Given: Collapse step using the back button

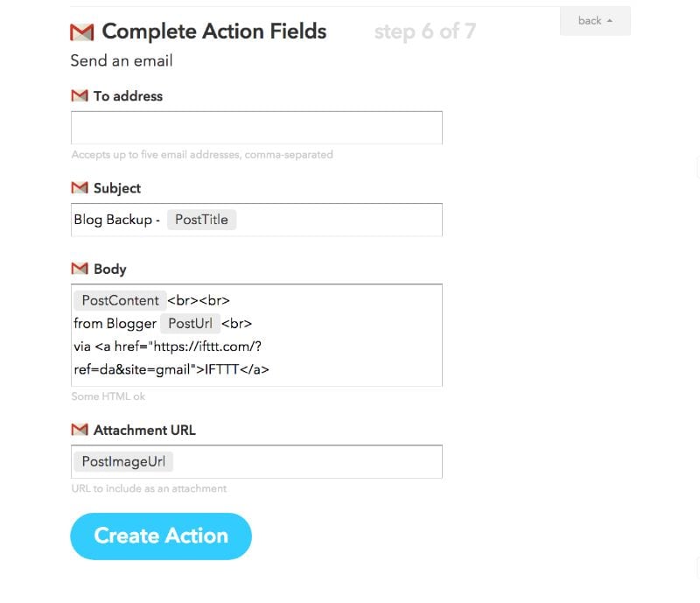Looking at the screenshot, I should [595, 21].
